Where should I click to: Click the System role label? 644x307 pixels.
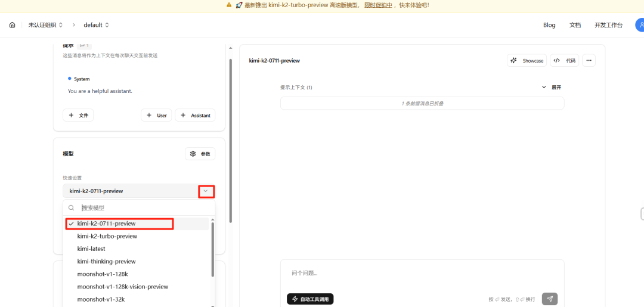(82, 79)
